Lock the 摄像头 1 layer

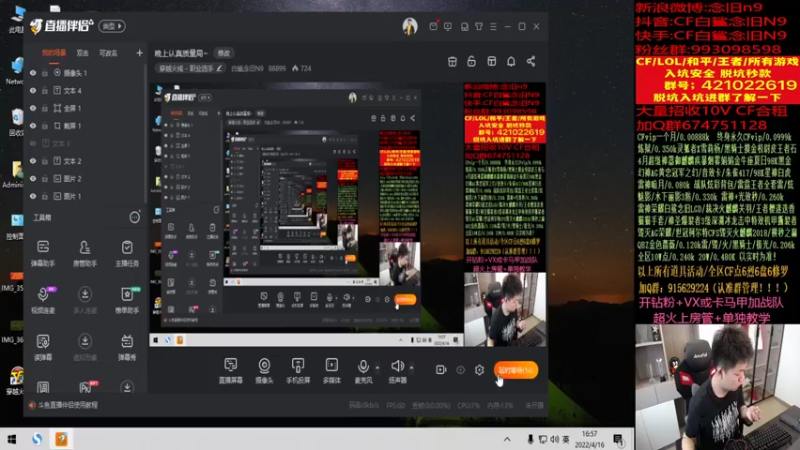(x=45, y=73)
